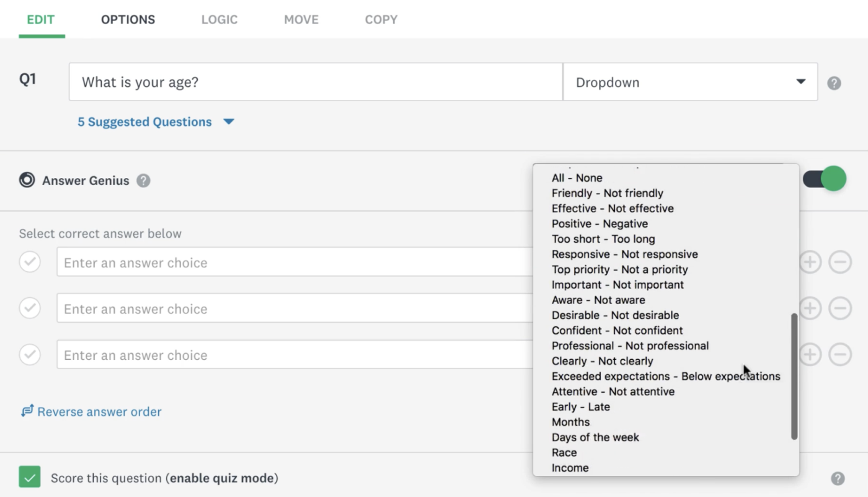Click the second answer choice field
The image size is (868, 497).
pyautogui.click(x=295, y=308)
